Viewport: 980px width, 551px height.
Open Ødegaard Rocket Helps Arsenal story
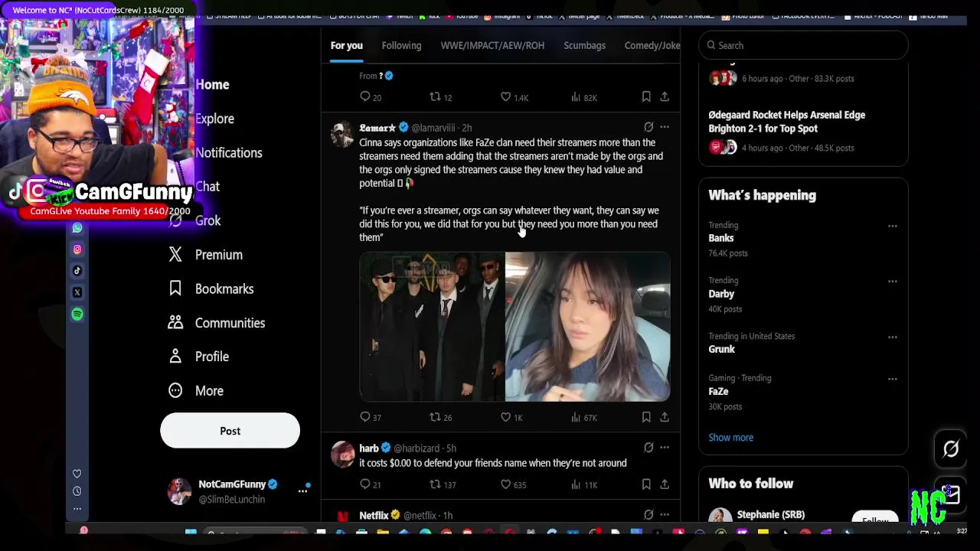click(786, 122)
